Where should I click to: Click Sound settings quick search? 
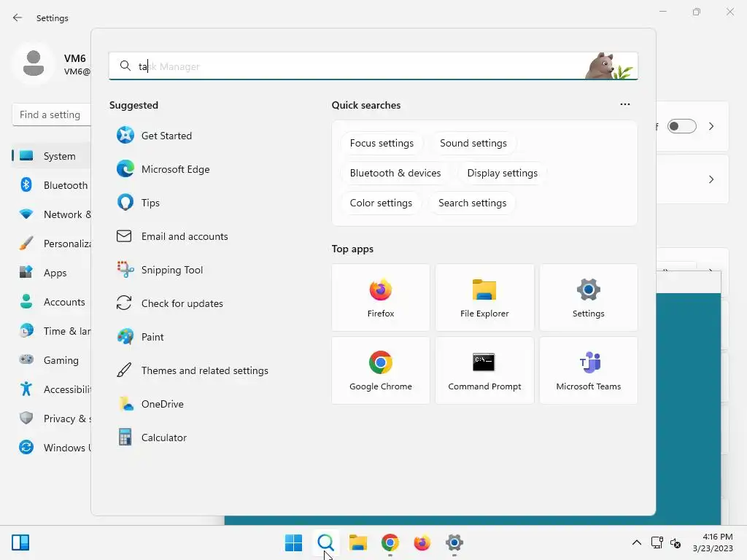473,144
